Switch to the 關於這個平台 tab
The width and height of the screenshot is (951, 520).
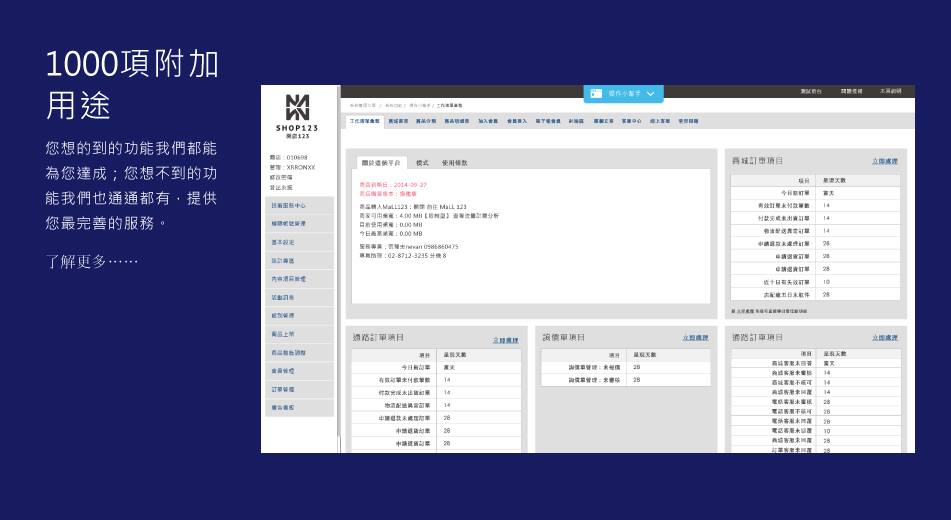tap(380, 162)
